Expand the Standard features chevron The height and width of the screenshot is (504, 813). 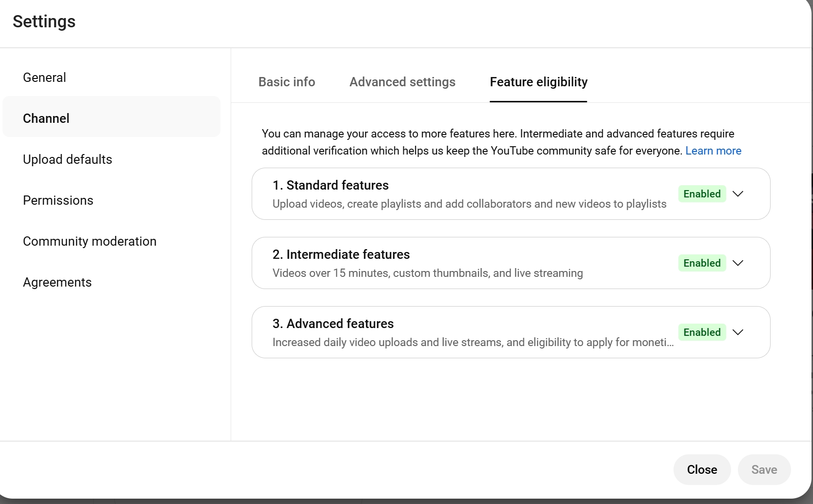click(738, 194)
